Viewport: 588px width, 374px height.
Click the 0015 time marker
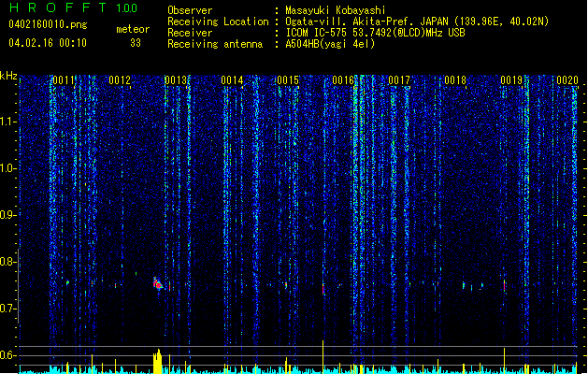(x=288, y=80)
